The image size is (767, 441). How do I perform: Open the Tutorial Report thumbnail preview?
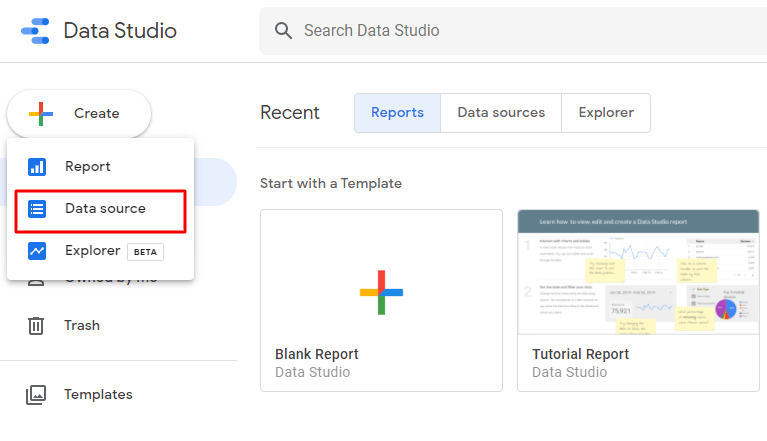click(x=638, y=272)
